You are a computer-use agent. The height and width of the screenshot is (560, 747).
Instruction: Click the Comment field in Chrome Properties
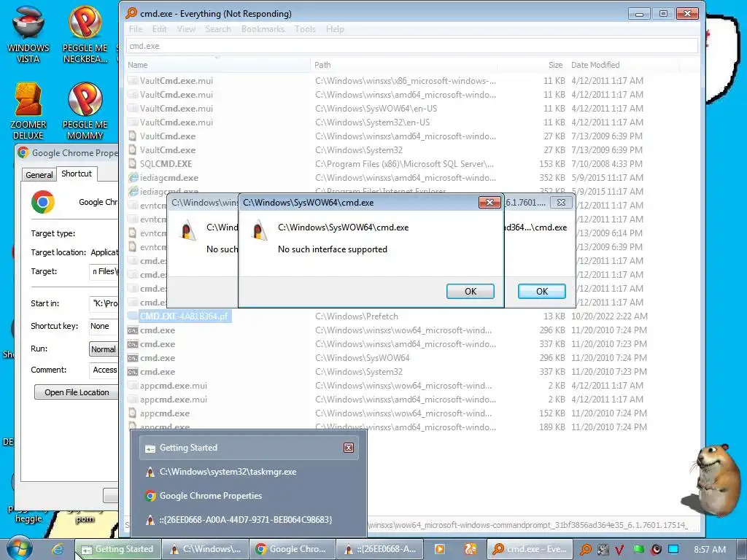(x=104, y=370)
